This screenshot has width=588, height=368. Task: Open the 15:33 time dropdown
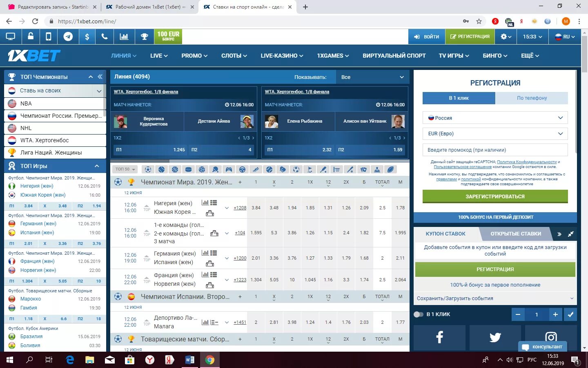tap(532, 36)
